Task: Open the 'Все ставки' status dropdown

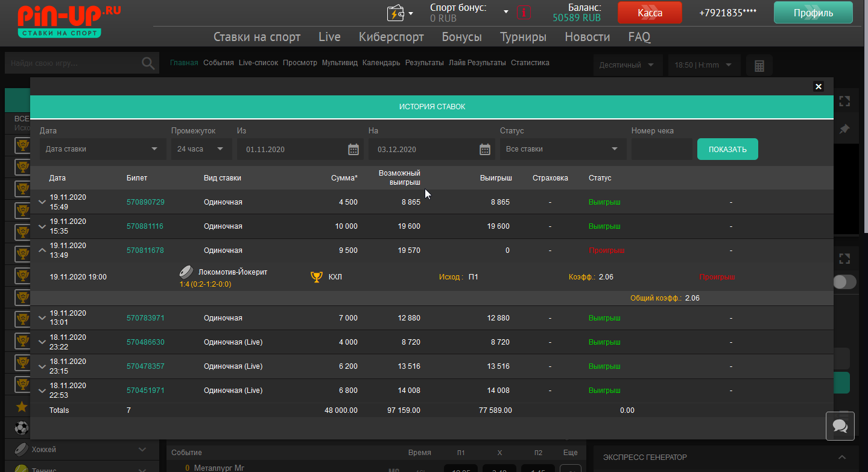Action: point(562,149)
